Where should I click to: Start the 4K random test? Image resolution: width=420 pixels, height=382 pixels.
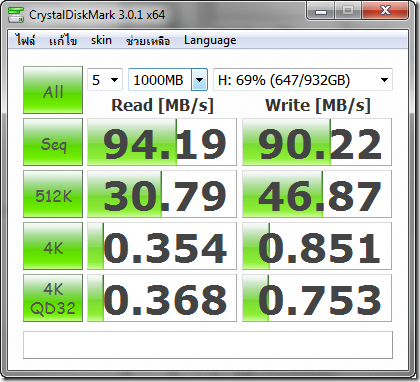[x=53, y=246]
